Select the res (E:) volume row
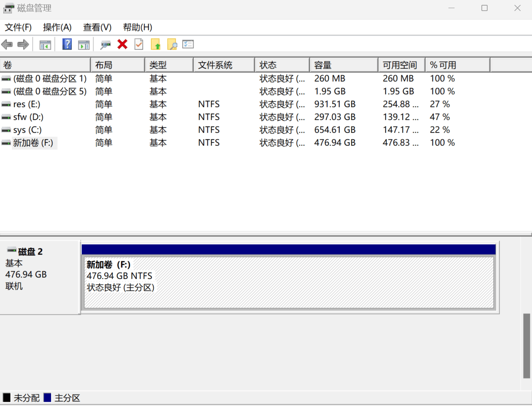532x406 pixels. (26, 104)
